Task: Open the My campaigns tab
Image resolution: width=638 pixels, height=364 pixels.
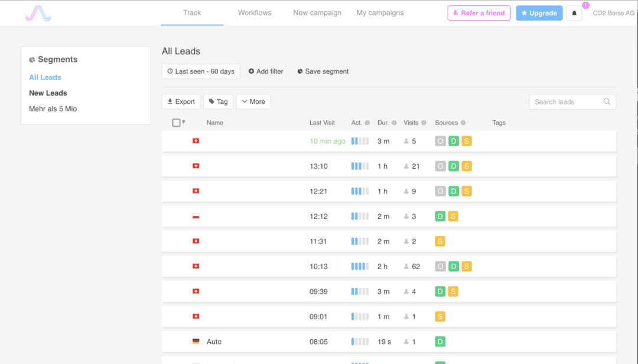Action: coord(380,13)
